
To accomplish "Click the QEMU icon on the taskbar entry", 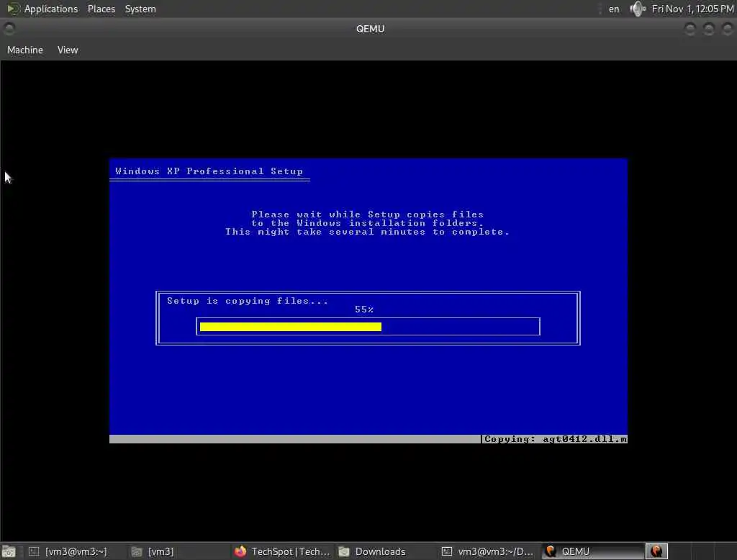I will tap(551, 551).
